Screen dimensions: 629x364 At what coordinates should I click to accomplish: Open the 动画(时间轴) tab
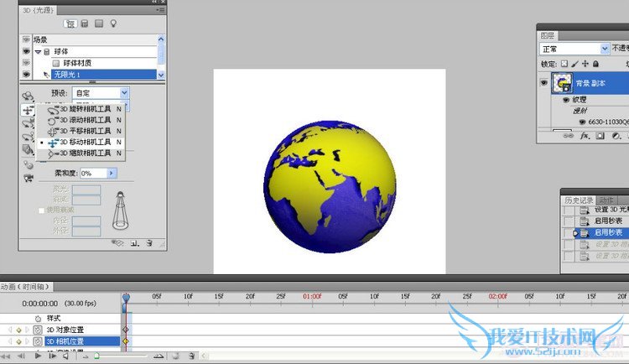[26, 287]
